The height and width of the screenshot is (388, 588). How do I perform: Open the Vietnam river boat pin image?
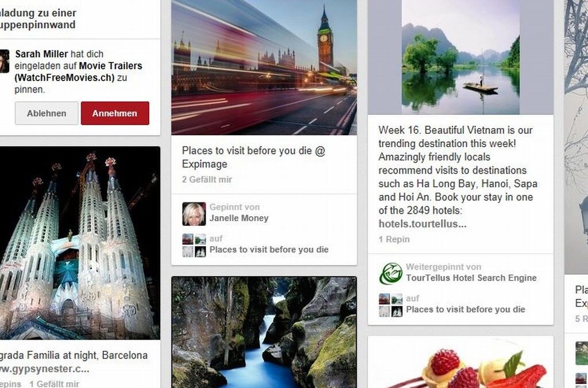click(x=461, y=57)
